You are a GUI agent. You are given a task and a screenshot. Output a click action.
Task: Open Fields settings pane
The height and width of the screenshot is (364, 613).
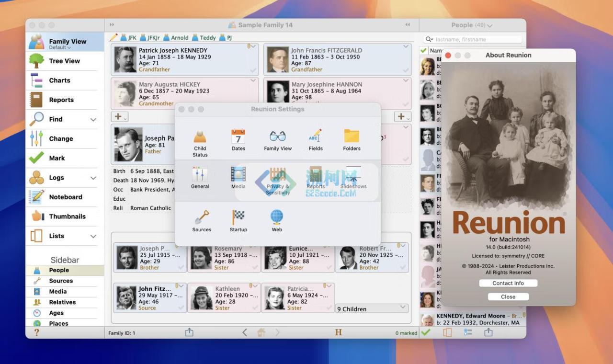click(x=316, y=140)
